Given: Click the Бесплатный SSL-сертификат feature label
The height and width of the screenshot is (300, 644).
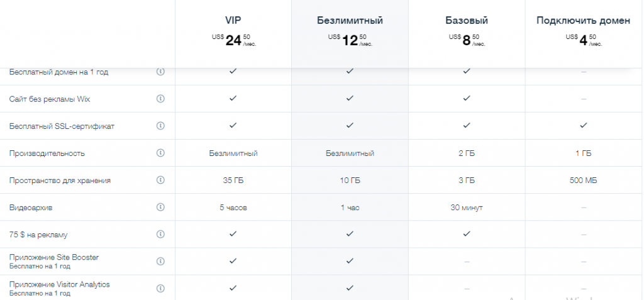Looking at the screenshot, I should click(x=62, y=126).
